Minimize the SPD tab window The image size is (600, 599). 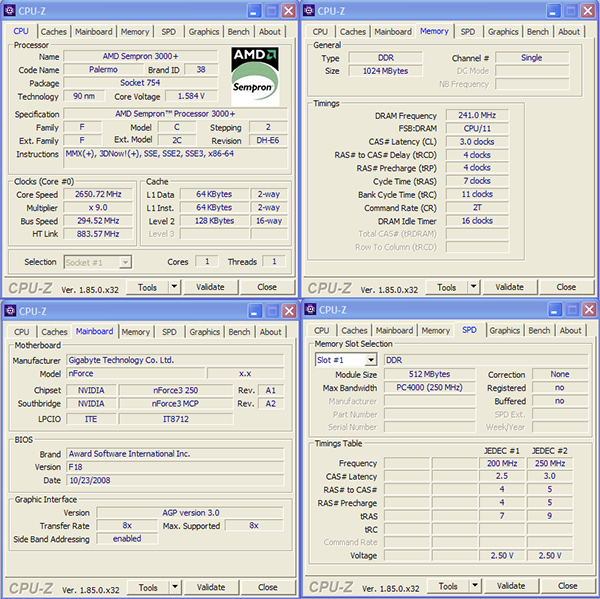554,310
